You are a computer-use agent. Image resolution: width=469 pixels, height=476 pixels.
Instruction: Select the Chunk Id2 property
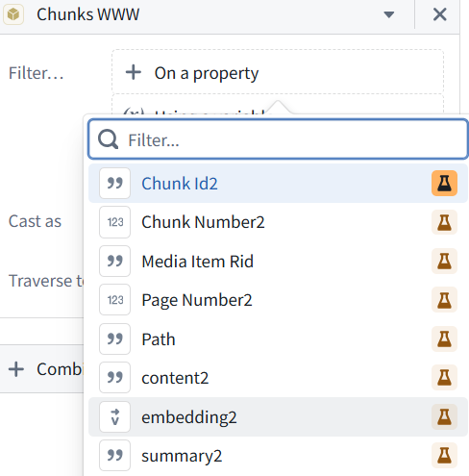pos(278,184)
